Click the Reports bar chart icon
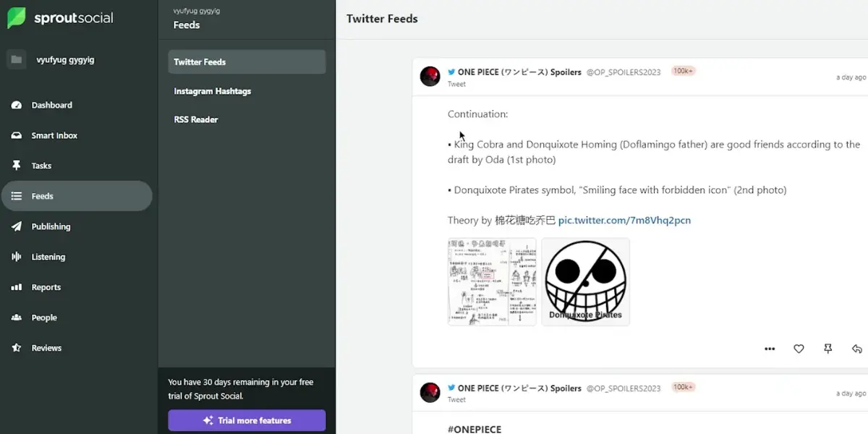This screenshot has width=868, height=434. 17,287
